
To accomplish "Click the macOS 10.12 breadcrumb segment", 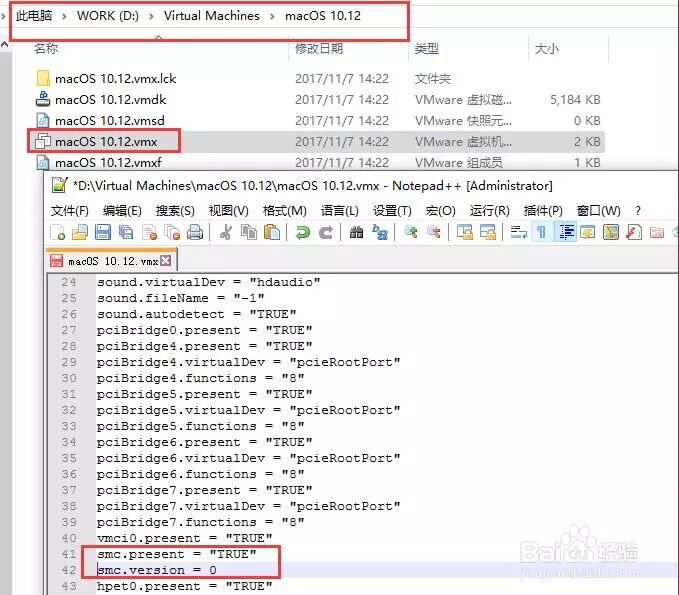I will (323, 16).
